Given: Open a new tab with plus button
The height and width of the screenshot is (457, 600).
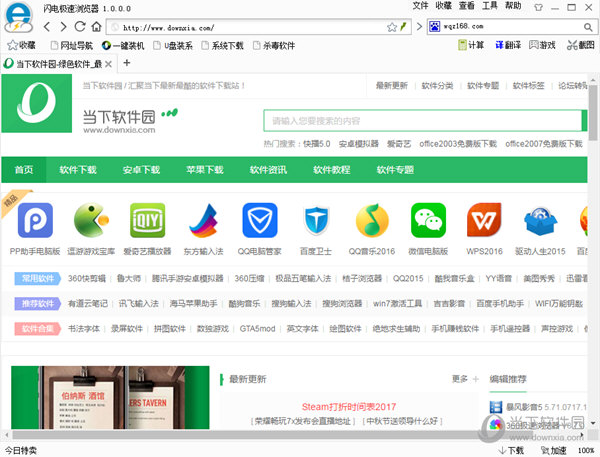Looking at the screenshot, I should [127, 62].
